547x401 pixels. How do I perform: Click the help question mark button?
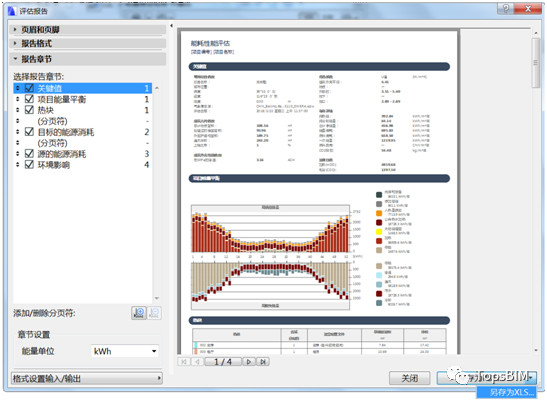(x=505, y=9)
